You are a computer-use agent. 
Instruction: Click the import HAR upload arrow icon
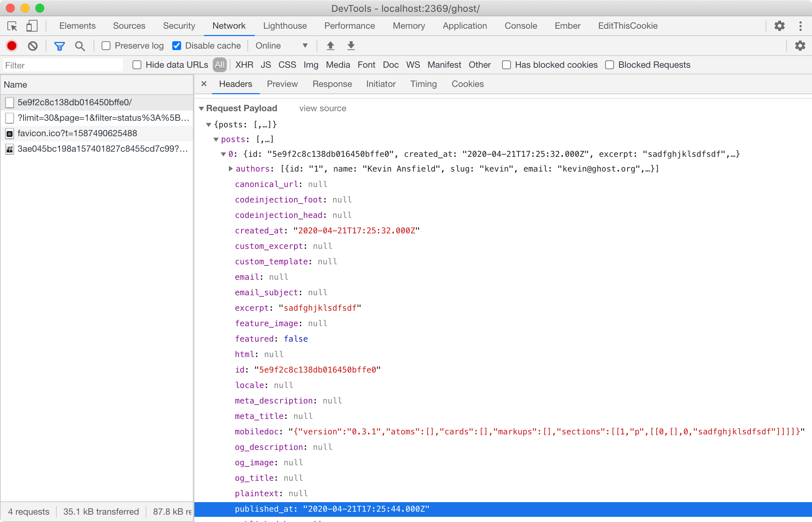[x=331, y=46]
